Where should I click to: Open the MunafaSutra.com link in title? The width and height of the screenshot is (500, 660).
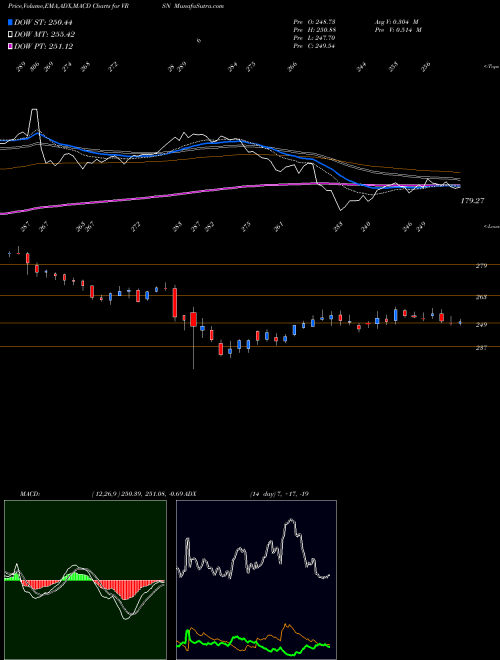pos(200,6)
